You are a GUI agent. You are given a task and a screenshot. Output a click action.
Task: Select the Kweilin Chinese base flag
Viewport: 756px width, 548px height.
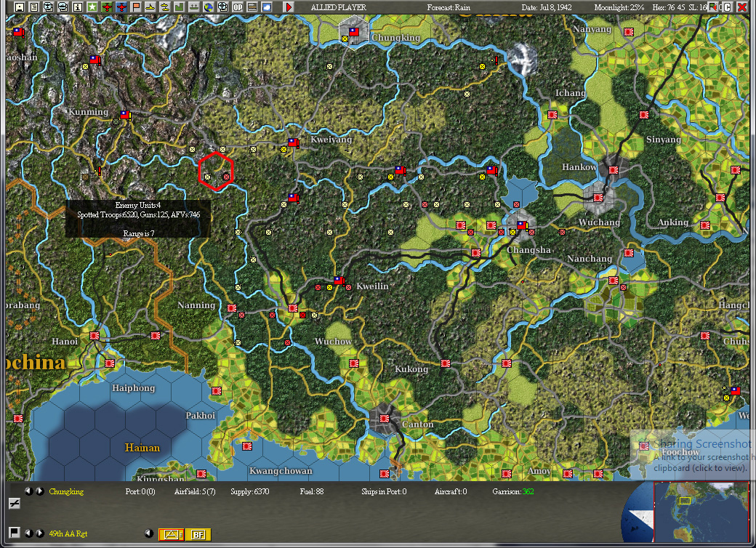(339, 280)
